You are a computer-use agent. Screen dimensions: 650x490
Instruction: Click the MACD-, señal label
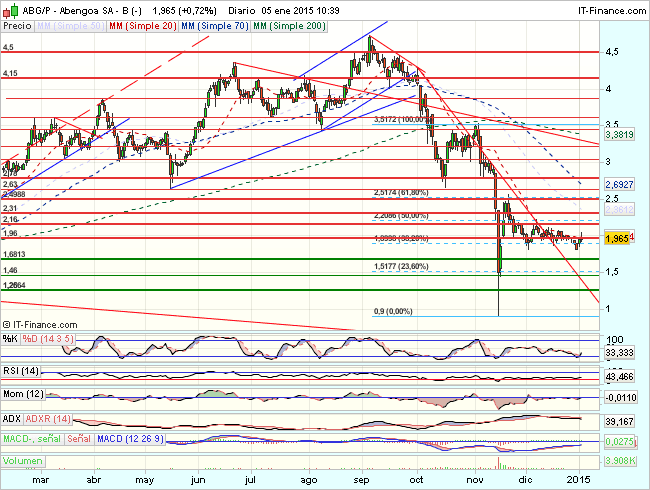[x=32, y=439]
